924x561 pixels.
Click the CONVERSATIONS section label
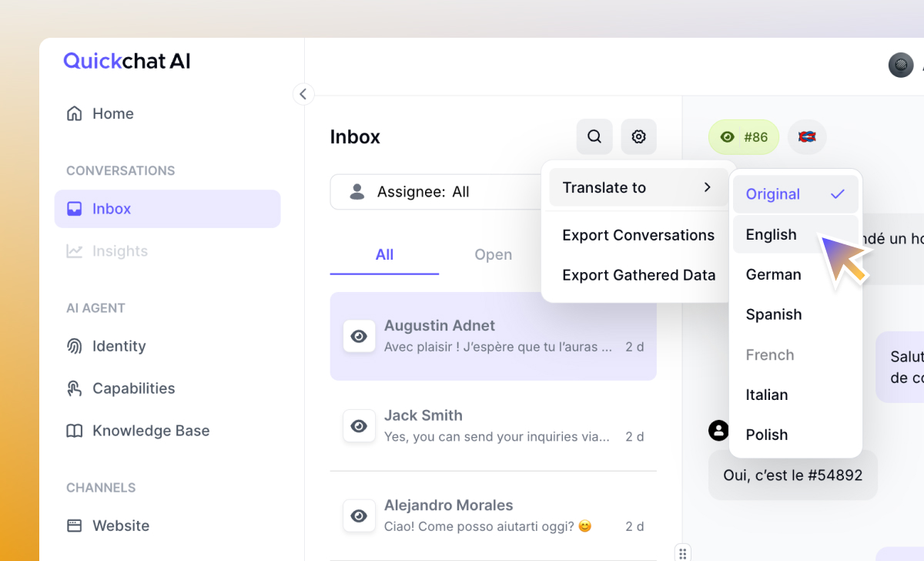click(x=121, y=170)
